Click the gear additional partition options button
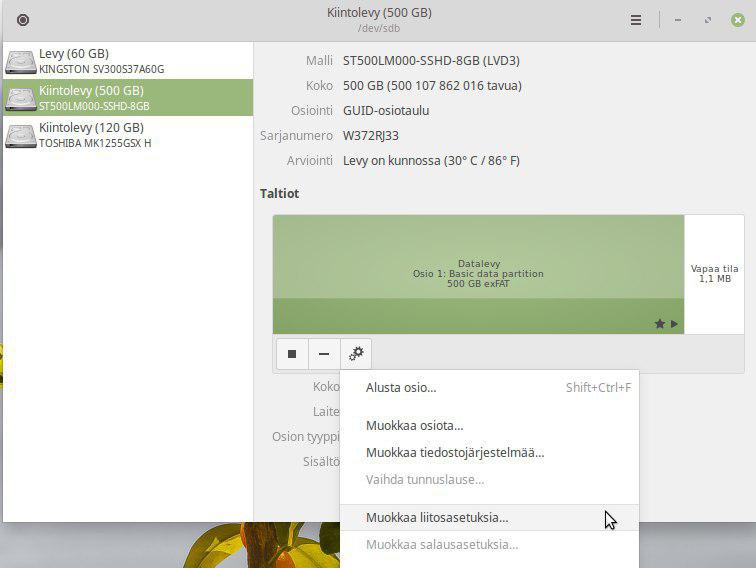The width and height of the screenshot is (756, 568). click(x=356, y=354)
